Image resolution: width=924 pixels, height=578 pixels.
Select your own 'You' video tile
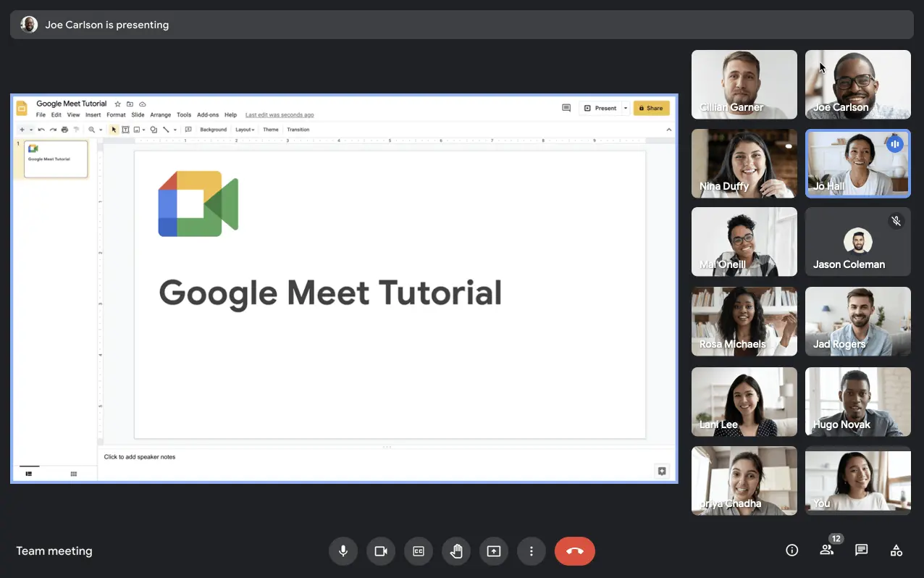click(858, 481)
